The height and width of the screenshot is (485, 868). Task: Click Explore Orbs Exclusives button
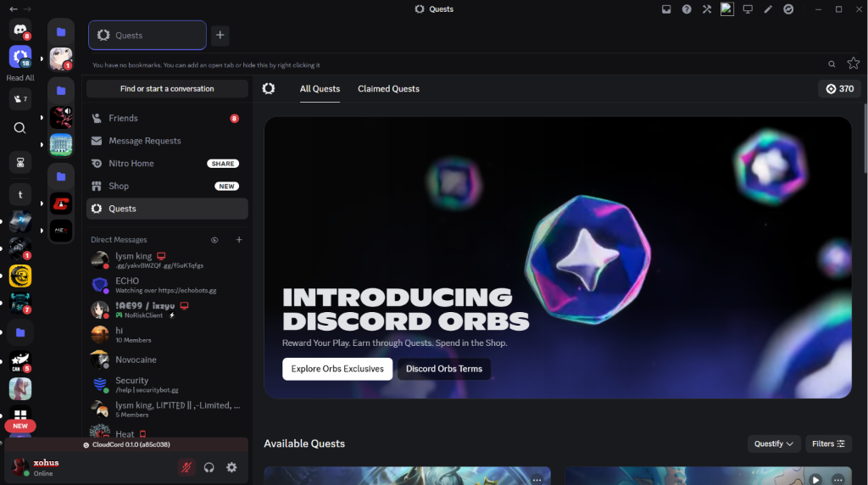pos(337,369)
